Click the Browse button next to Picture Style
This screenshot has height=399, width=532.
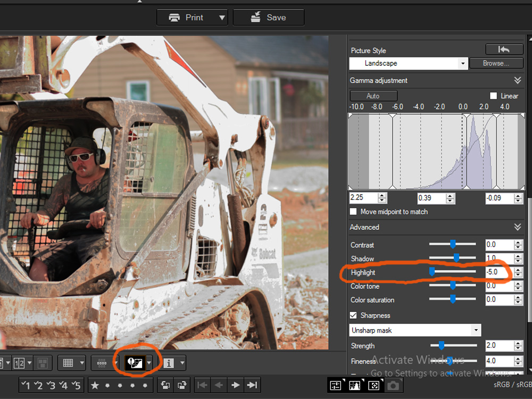tap(496, 63)
